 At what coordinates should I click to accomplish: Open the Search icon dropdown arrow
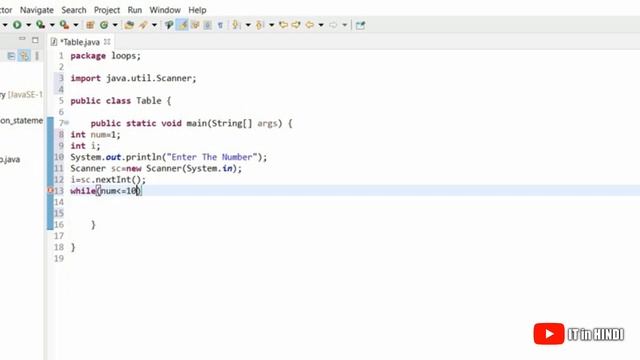[154, 25]
